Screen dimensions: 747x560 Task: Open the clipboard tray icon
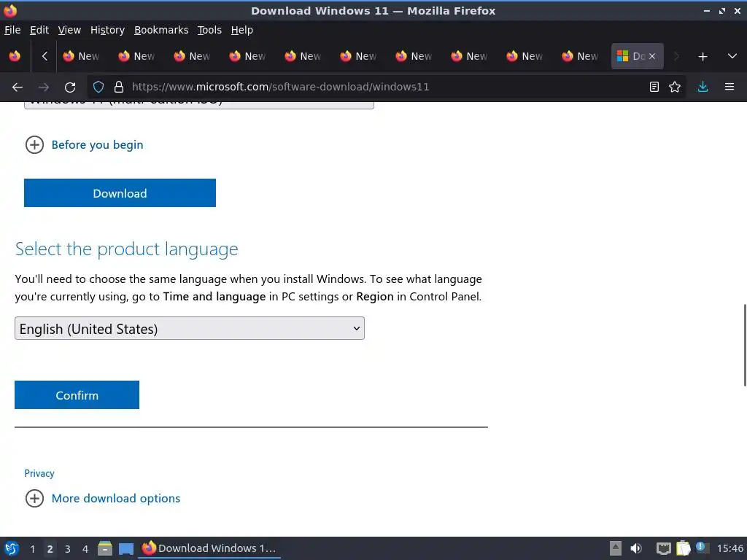[683, 548]
